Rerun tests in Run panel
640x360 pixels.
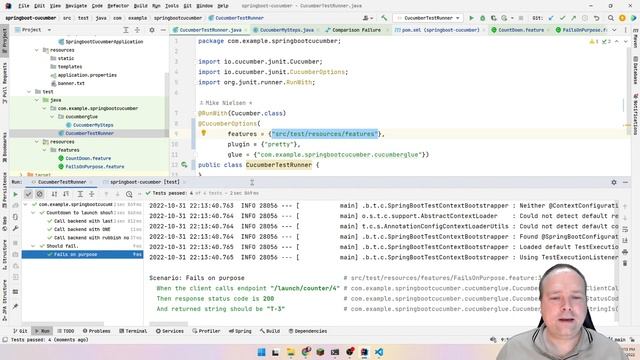pos(16,194)
